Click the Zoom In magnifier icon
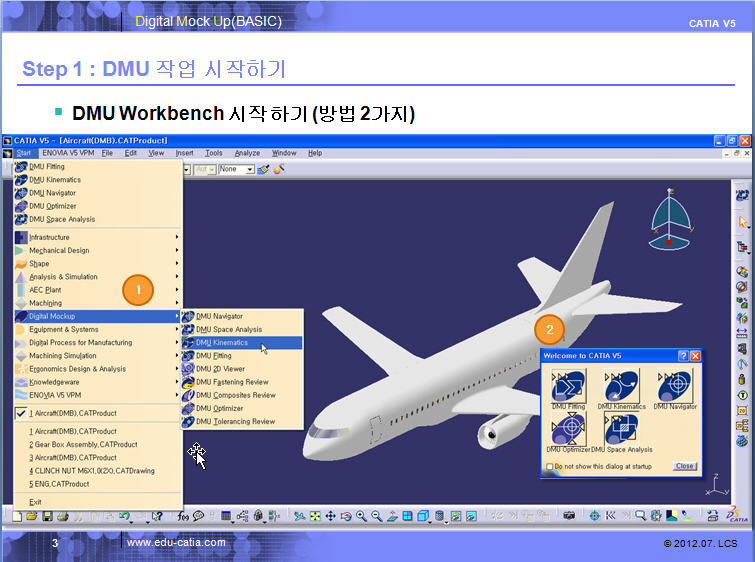The width and height of the screenshot is (755, 562). point(361,516)
